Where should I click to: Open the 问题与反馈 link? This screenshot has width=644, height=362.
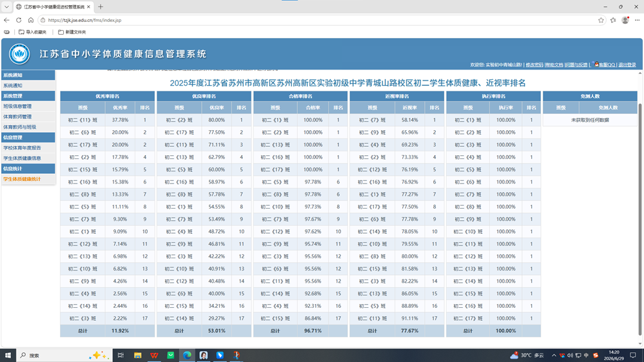[x=577, y=65]
